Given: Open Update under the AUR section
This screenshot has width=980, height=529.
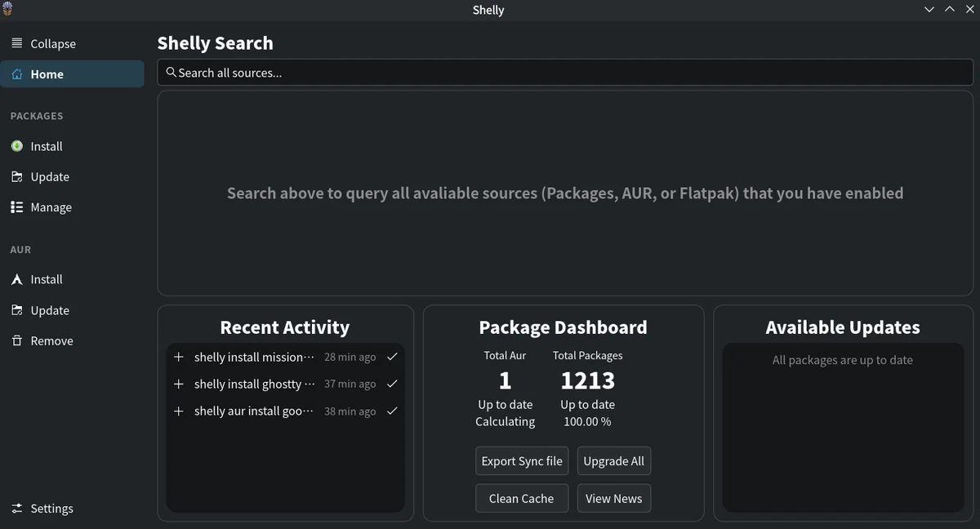Looking at the screenshot, I should coord(72,310).
